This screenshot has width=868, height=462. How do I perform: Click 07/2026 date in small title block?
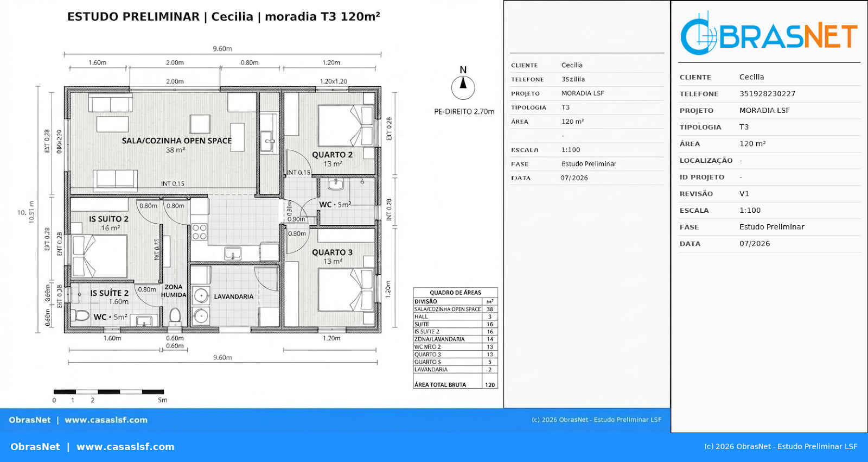pyautogui.click(x=574, y=178)
